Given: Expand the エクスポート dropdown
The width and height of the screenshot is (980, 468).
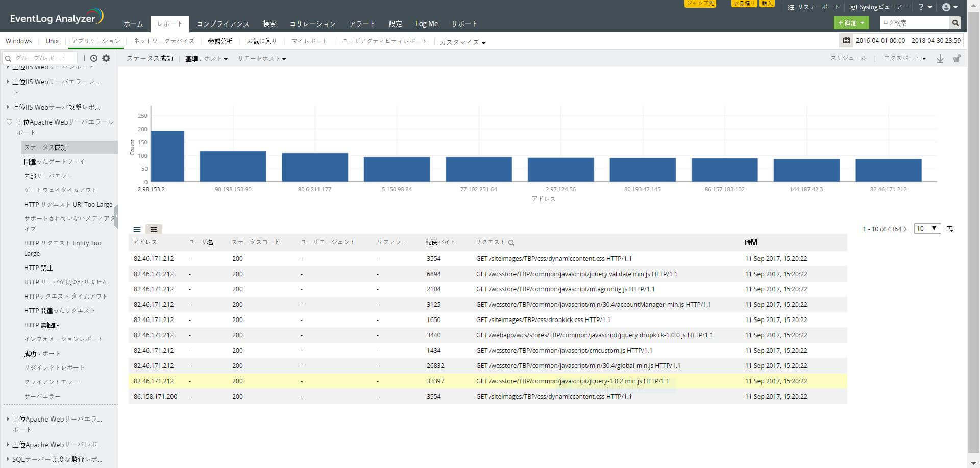Looking at the screenshot, I should 904,58.
